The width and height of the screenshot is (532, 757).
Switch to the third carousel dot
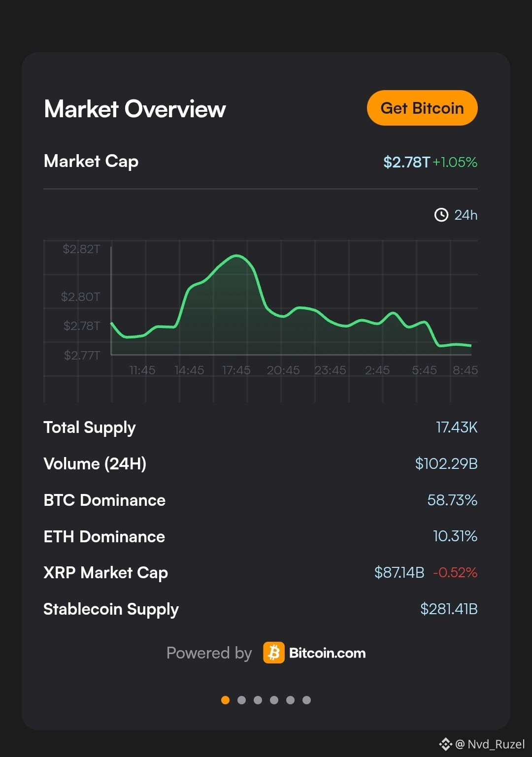point(258,700)
